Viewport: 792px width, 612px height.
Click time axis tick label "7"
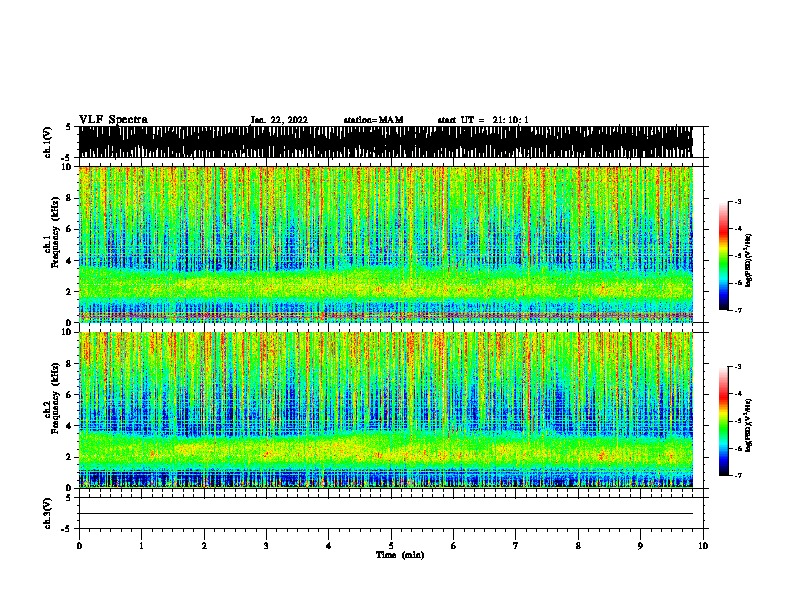(516, 546)
